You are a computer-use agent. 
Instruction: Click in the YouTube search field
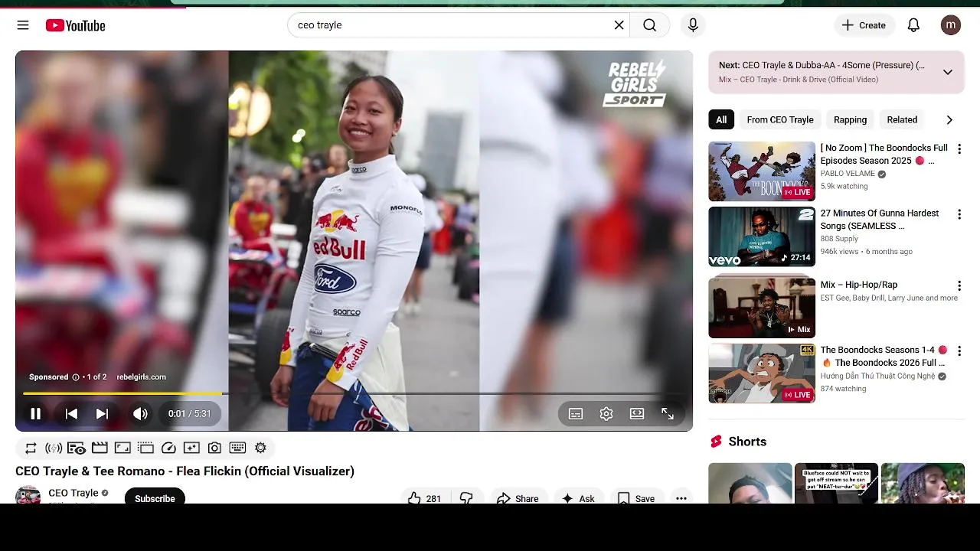[x=452, y=25]
